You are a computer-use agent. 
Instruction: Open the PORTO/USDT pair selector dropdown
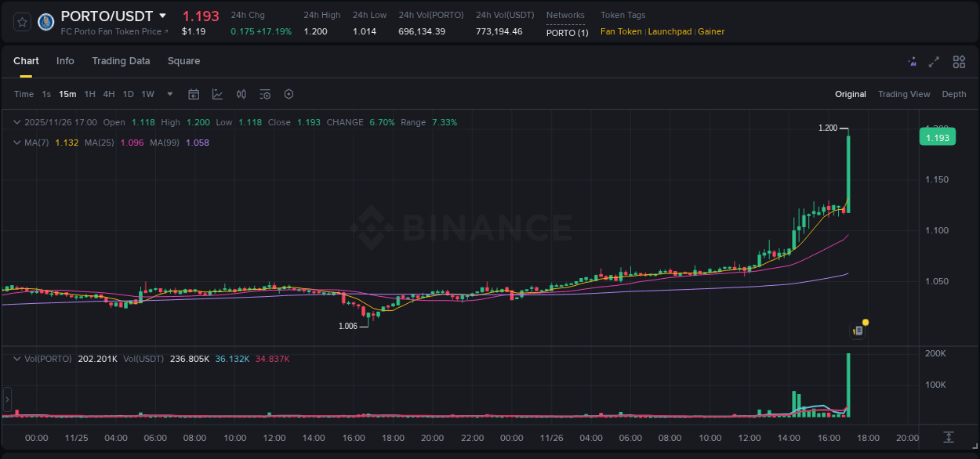[x=162, y=16]
